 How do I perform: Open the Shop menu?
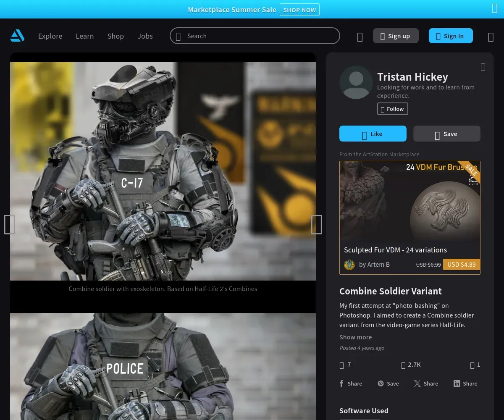click(x=115, y=36)
